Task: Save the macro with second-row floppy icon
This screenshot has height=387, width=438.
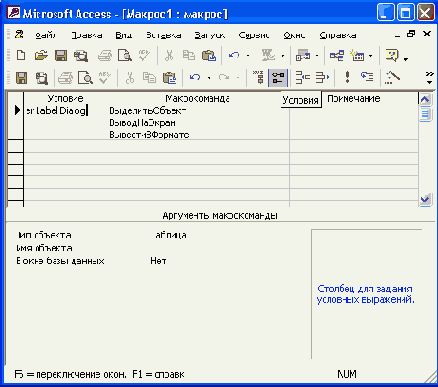Action: [21, 78]
